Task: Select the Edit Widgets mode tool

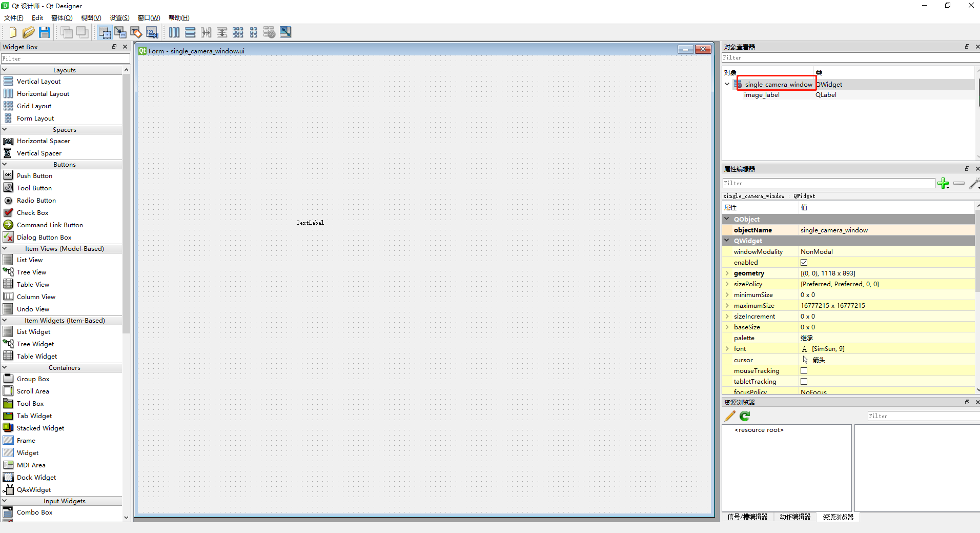Action: click(105, 32)
